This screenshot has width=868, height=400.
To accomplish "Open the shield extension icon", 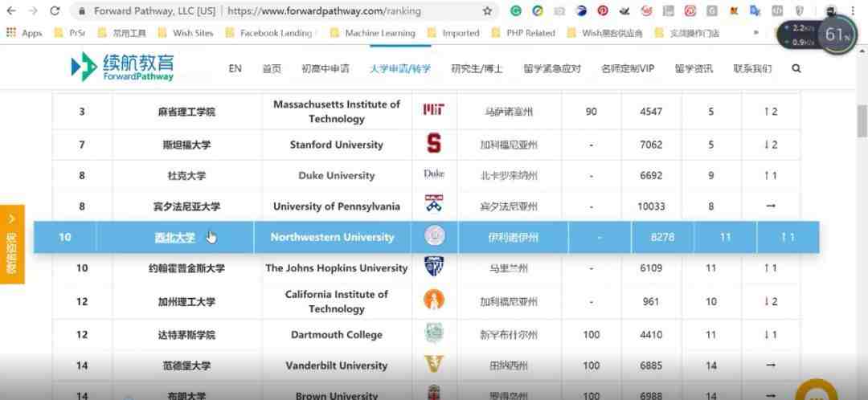I will (x=799, y=11).
